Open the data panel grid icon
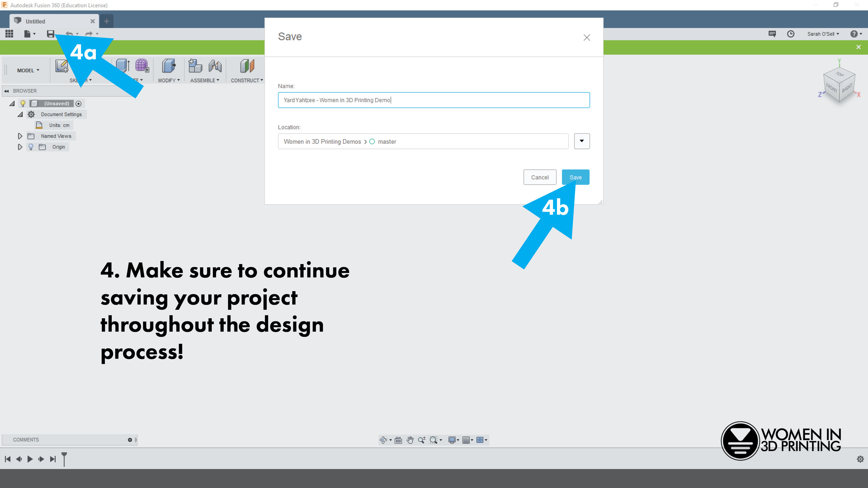This screenshot has height=488, width=868. [x=9, y=34]
